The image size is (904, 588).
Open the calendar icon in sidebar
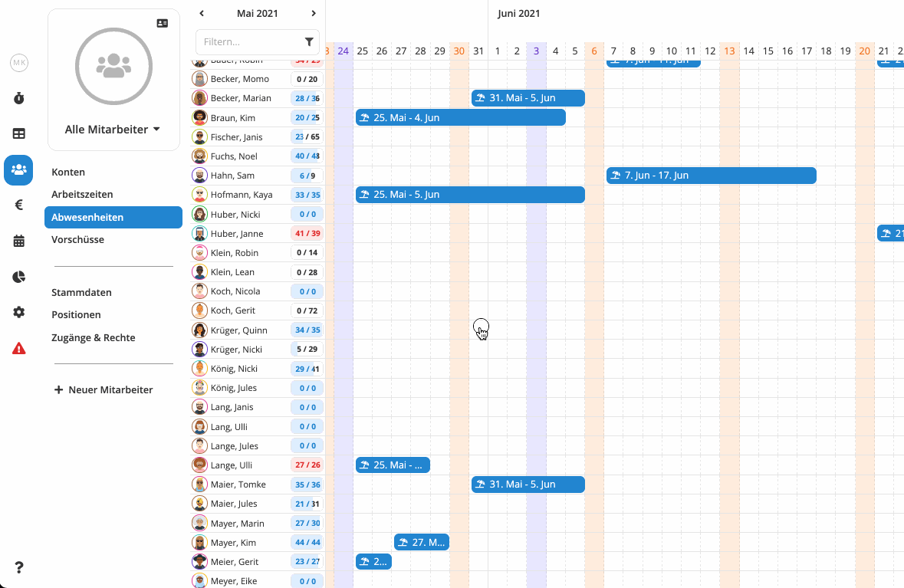point(18,241)
